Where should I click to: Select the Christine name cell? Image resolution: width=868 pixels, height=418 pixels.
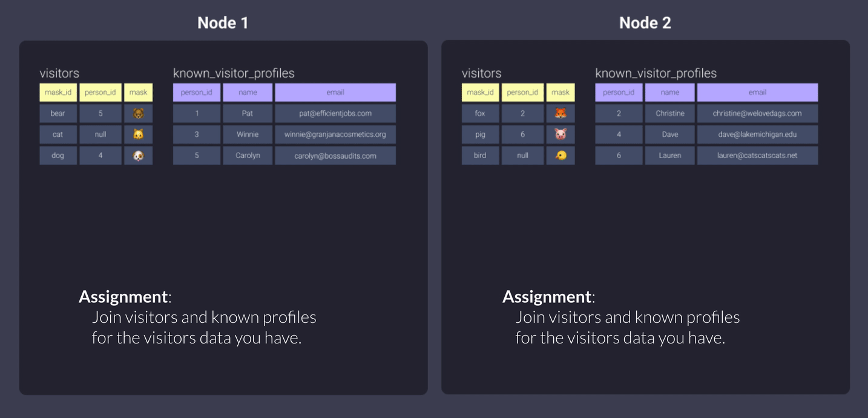(x=669, y=113)
